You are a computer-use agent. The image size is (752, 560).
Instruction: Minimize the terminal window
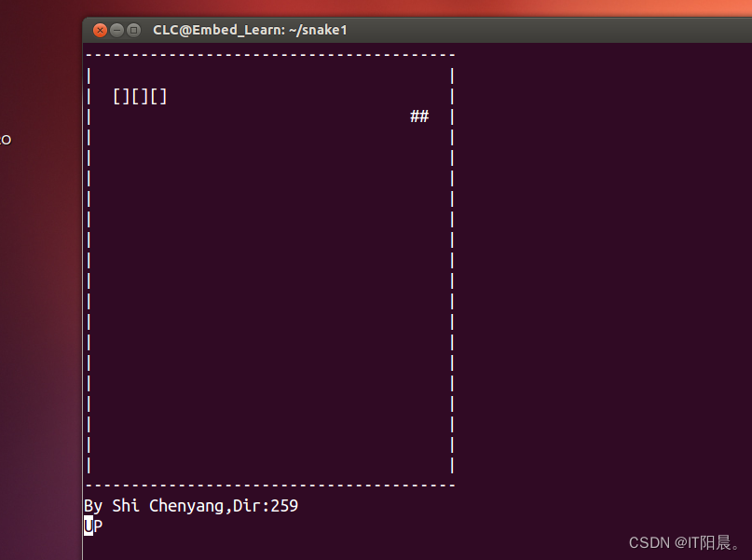(x=117, y=30)
